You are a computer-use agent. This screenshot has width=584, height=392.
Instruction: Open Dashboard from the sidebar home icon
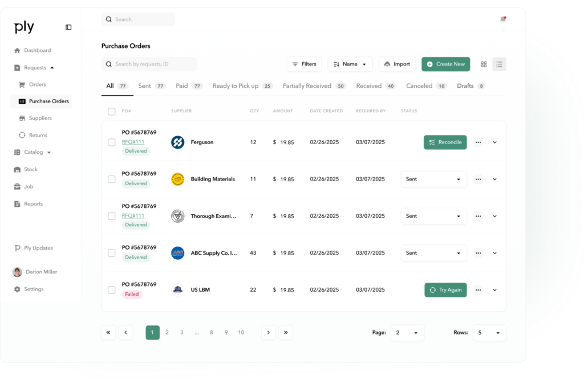click(x=17, y=51)
